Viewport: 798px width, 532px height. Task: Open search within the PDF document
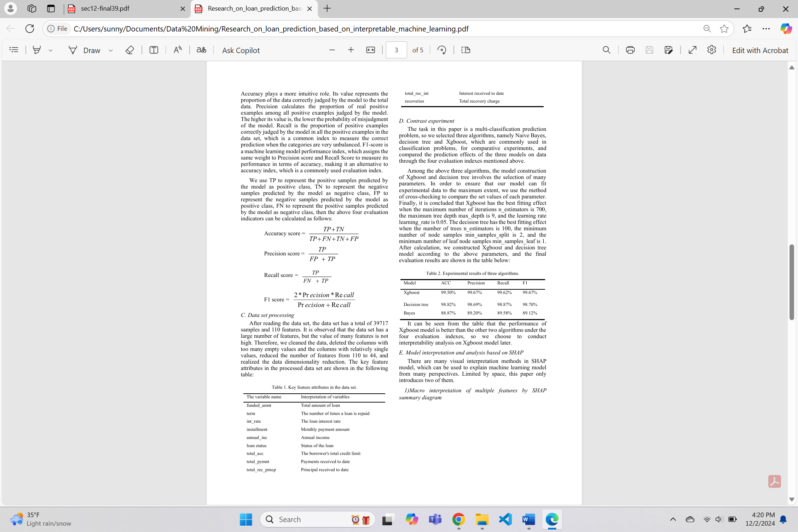606,50
